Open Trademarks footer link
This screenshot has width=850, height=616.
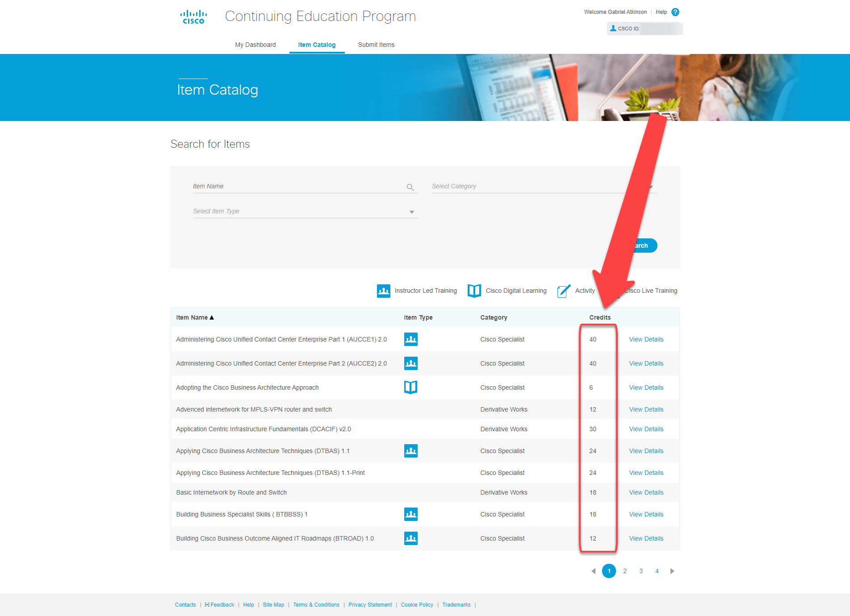(456, 605)
